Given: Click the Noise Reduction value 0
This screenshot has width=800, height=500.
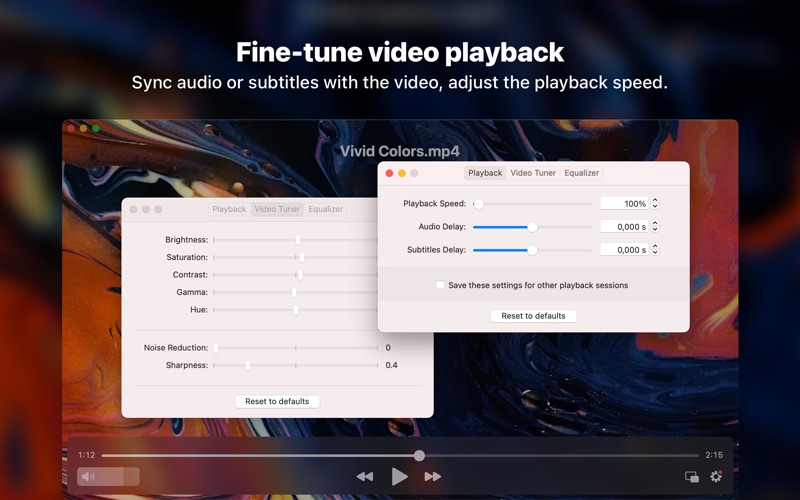Looking at the screenshot, I should point(388,348).
